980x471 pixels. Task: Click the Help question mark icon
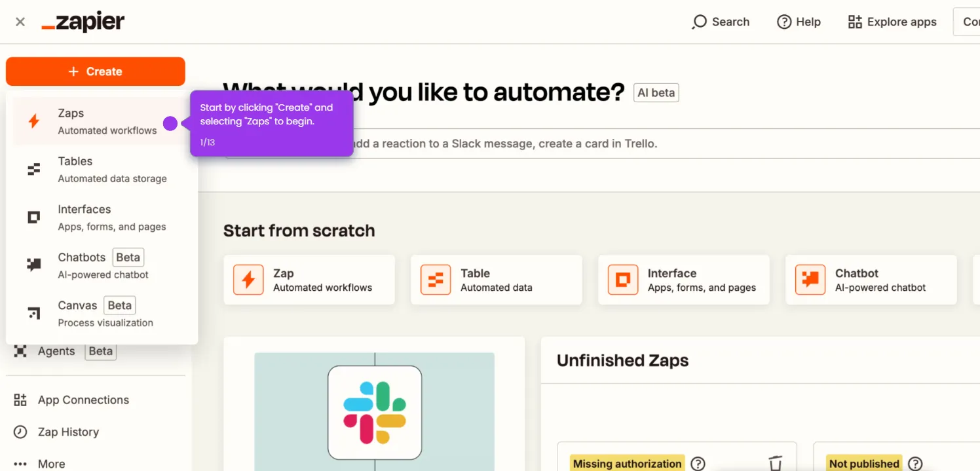point(784,22)
